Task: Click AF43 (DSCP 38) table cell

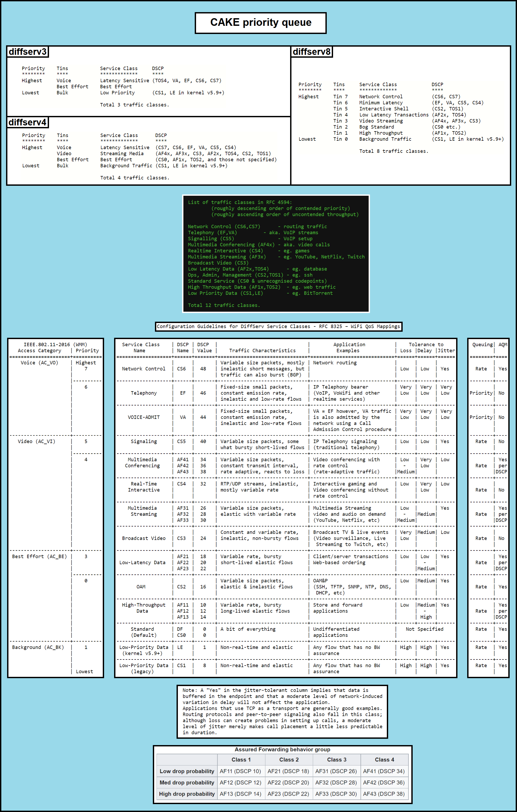Action: coord(384,794)
